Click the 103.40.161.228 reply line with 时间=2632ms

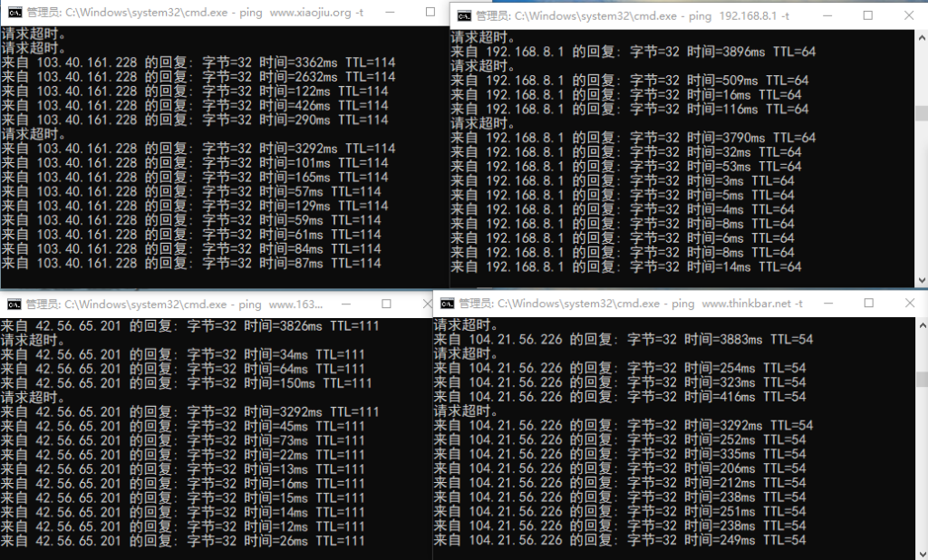198,77
